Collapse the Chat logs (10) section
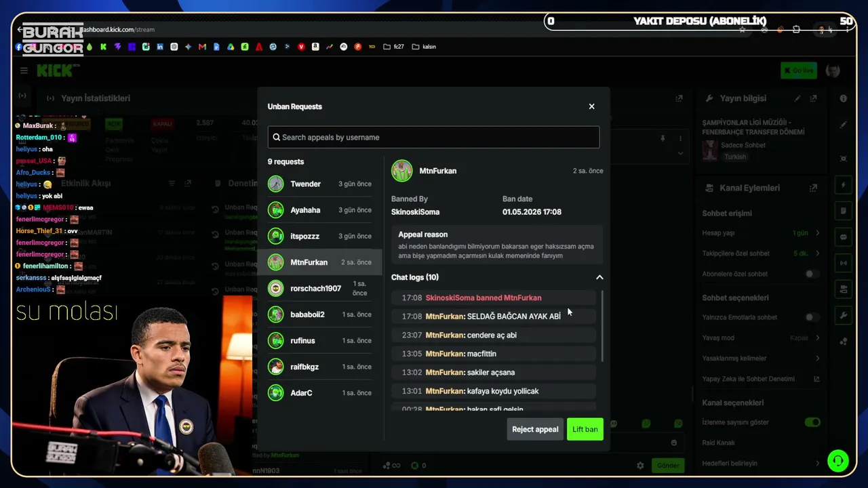The image size is (868, 488). (x=599, y=277)
